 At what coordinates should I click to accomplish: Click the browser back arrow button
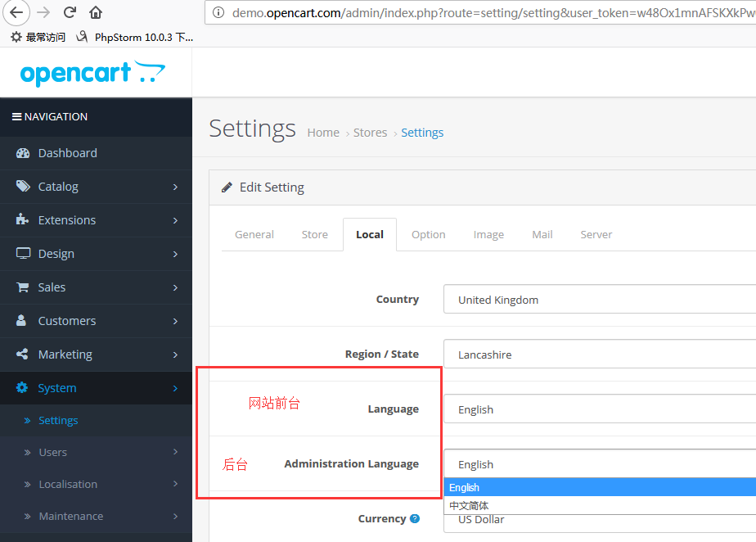[x=16, y=12]
